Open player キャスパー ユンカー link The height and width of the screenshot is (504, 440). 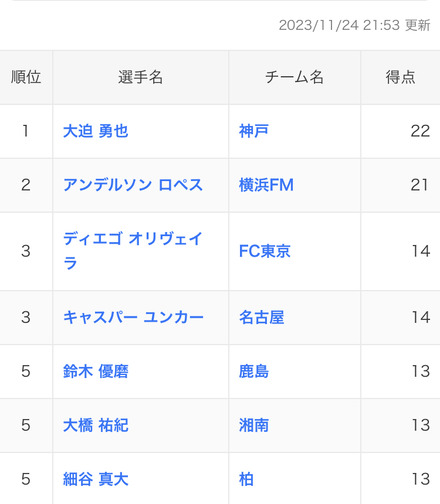[133, 318]
